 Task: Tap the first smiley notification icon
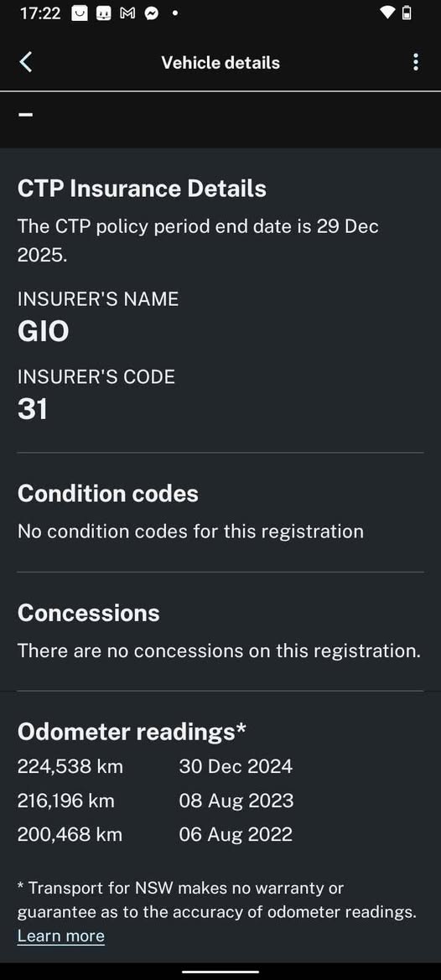click(x=80, y=13)
